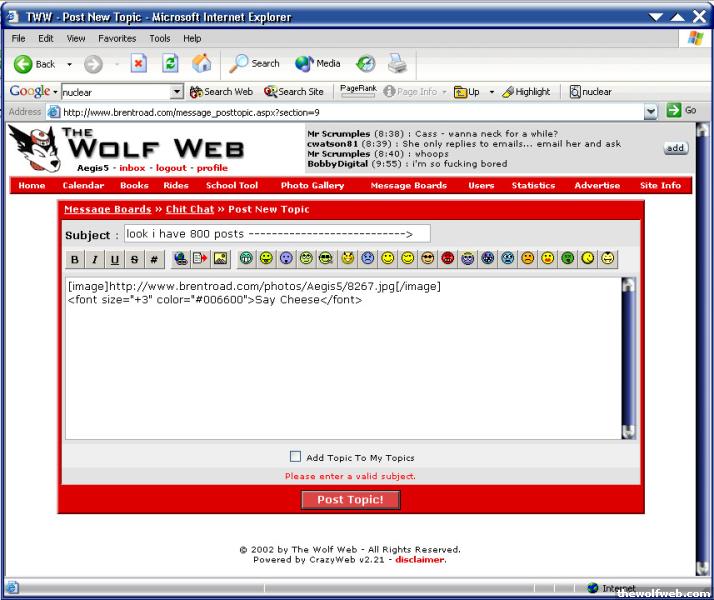Insert a hyperlink using the globe icon

pyautogui.click(x=180, y=259)
